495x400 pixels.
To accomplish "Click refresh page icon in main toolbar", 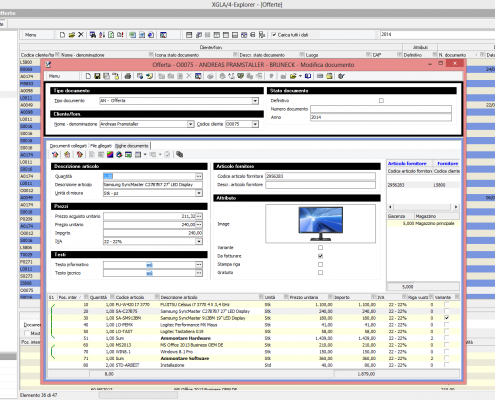I will tap(111, 35).
